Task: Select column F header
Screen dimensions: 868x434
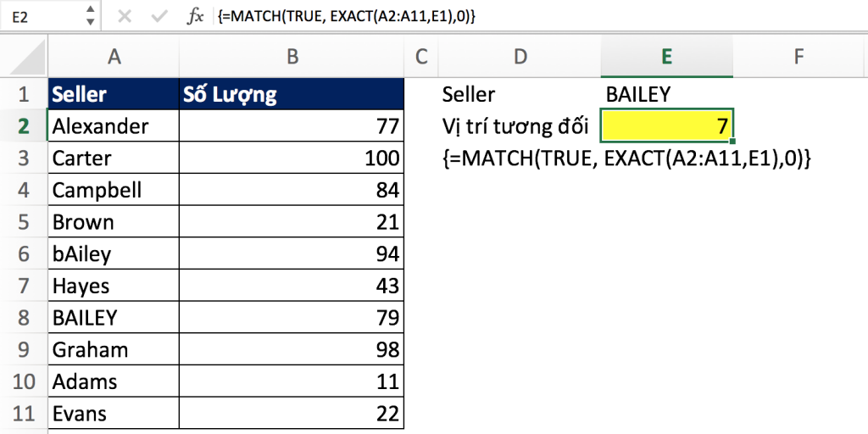Action: point(798,57)
